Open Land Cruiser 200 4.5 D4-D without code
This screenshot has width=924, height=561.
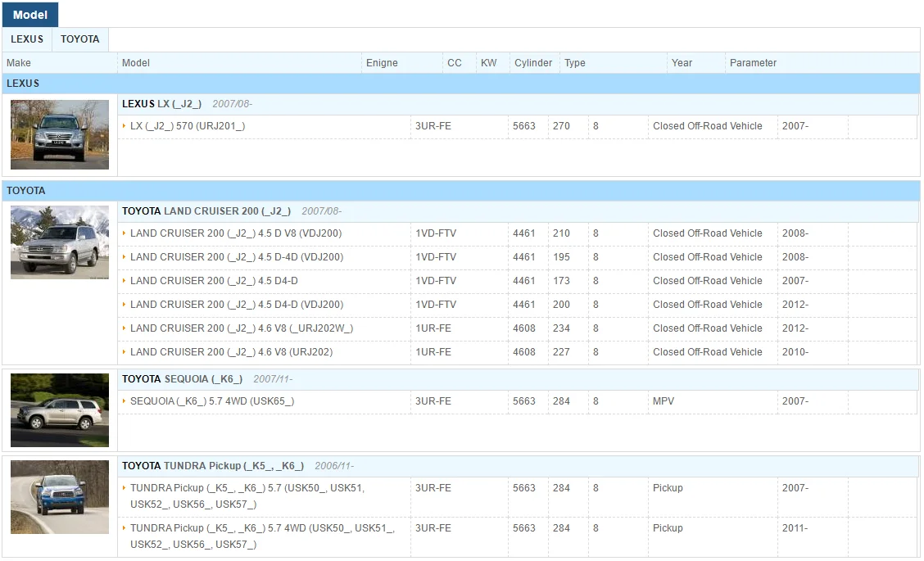(x=214, y=281)
